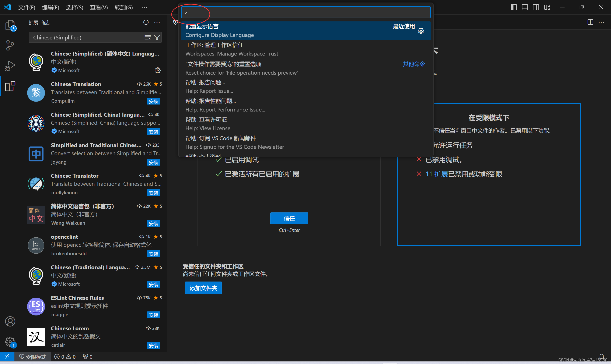Open the Explorer view in activity bar

(x=10, y=25)
